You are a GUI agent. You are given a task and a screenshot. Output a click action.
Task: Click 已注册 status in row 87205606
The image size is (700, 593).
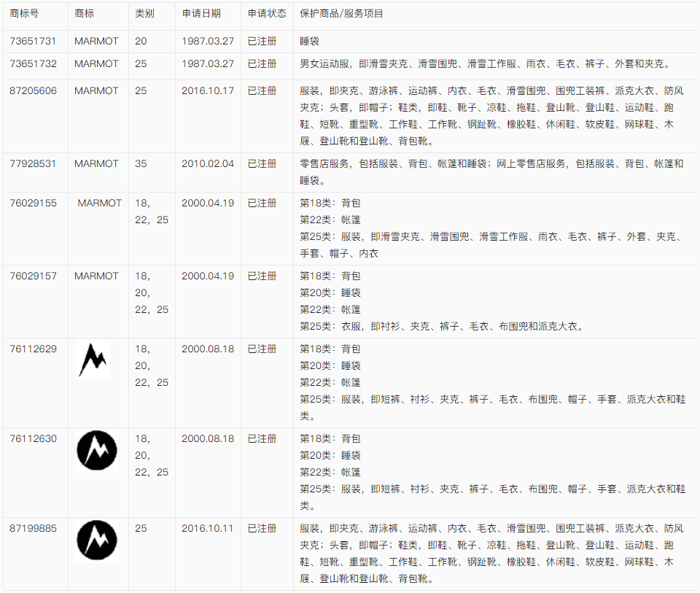(262, 90)
